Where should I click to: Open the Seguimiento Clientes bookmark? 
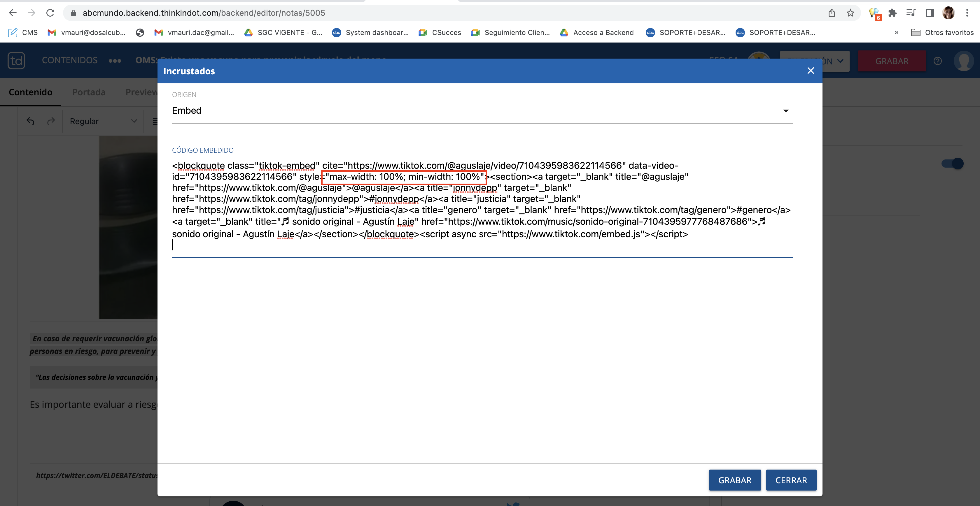point(510,33)
